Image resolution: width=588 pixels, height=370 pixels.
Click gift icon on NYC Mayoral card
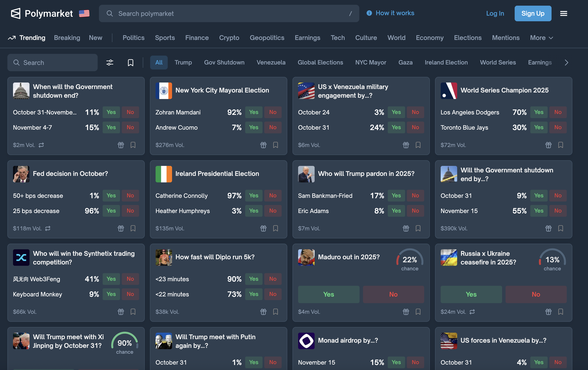pos(263,145)
